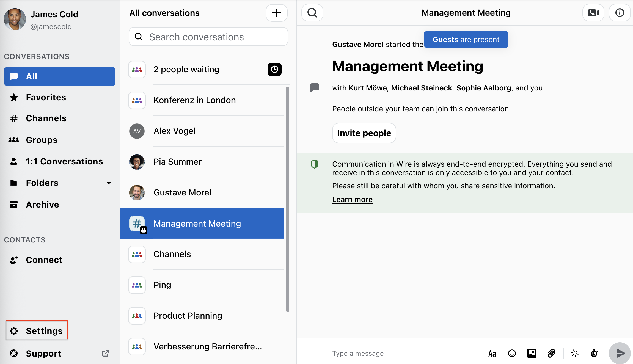Attach a file with paperclip icon

(x=551, y=353)
